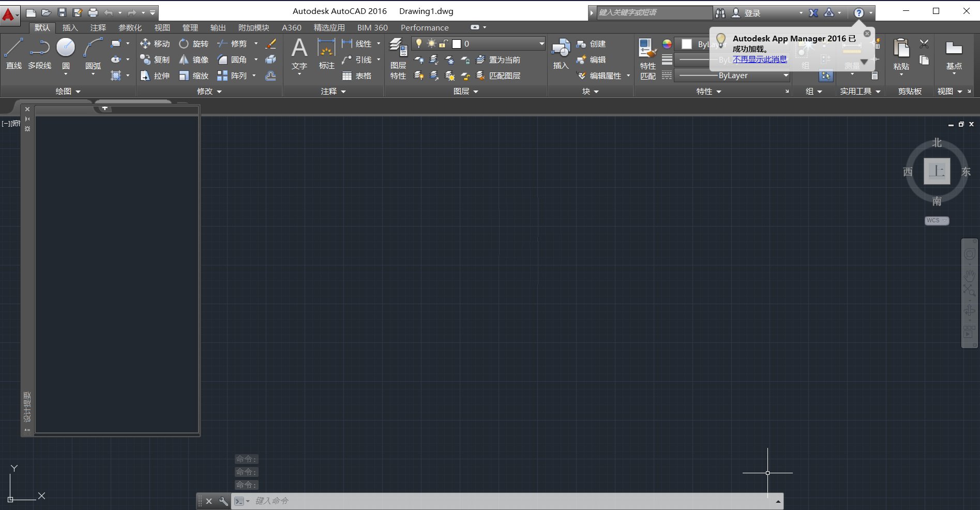Click the 旋转 rotate tool
The width and height of the screenshot is (980, 510).
click(193, 44)
